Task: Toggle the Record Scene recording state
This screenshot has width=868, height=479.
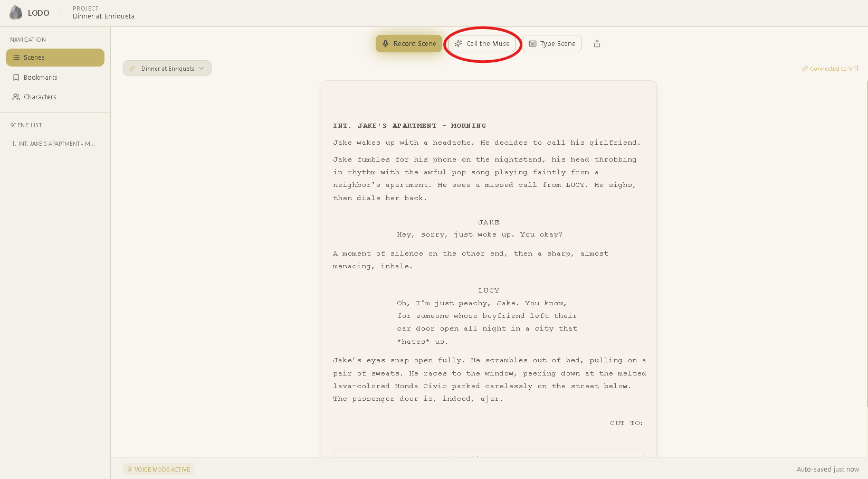Action: tap(408, 43)
